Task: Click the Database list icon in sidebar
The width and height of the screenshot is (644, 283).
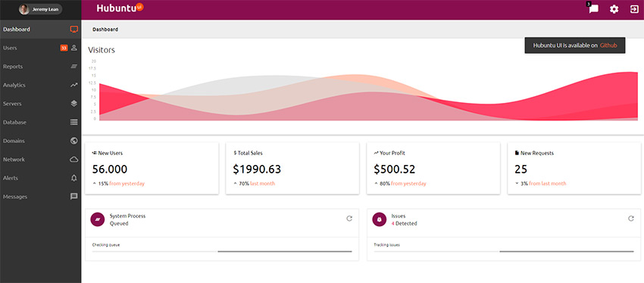Action: click(x=74, y=123)
